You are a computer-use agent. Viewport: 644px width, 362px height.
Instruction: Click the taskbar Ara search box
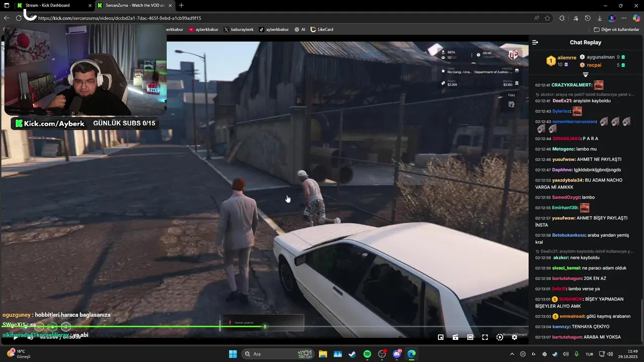(278, 354)
